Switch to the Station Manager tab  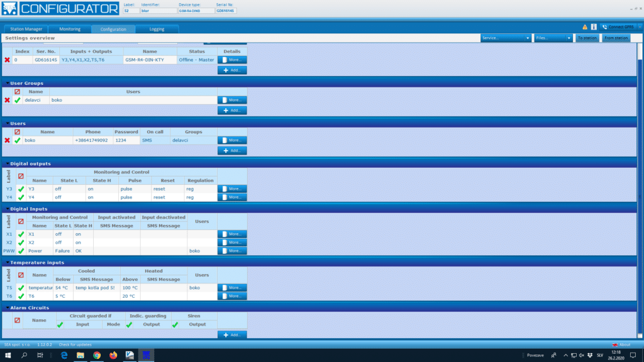point(26,29)
